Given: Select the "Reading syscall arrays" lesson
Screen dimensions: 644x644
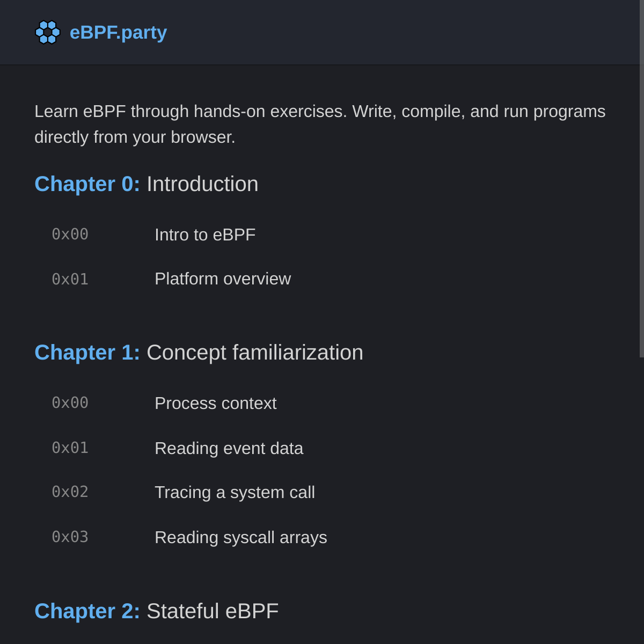Looking at the screenshot, I should pyautogui.click(x=240, y=537).
